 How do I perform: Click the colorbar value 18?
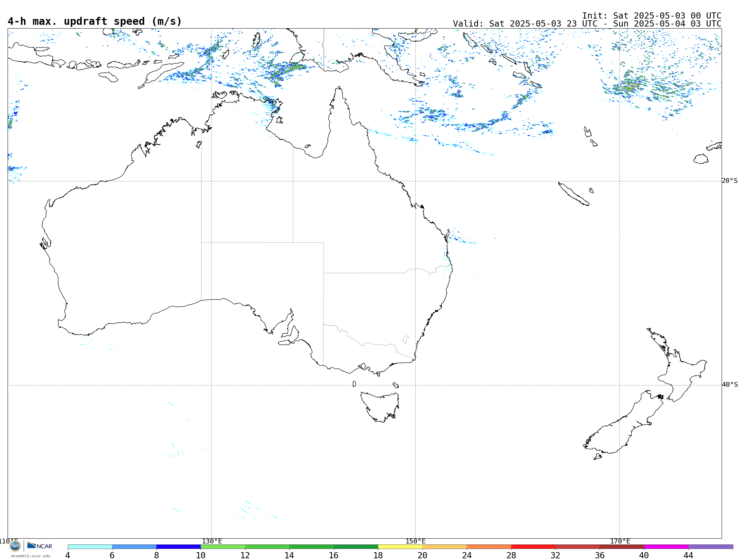tap(378, 555)
